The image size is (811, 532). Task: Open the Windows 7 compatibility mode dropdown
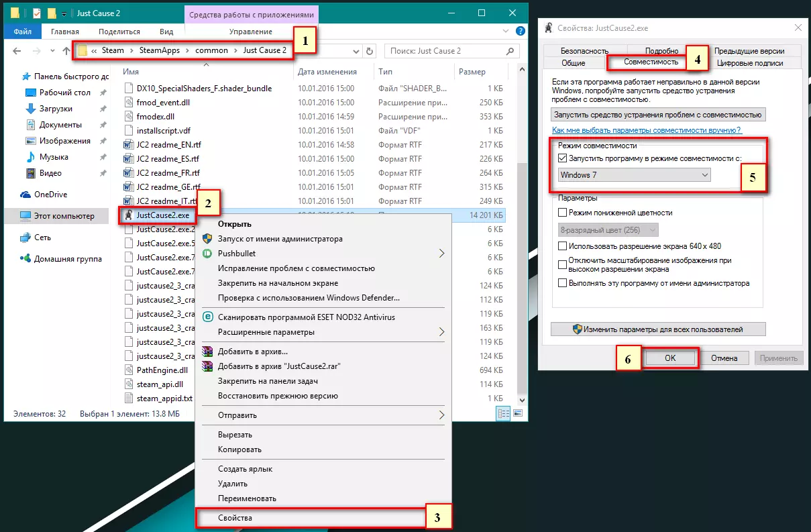pyautogui.click(x=634, y=175)
